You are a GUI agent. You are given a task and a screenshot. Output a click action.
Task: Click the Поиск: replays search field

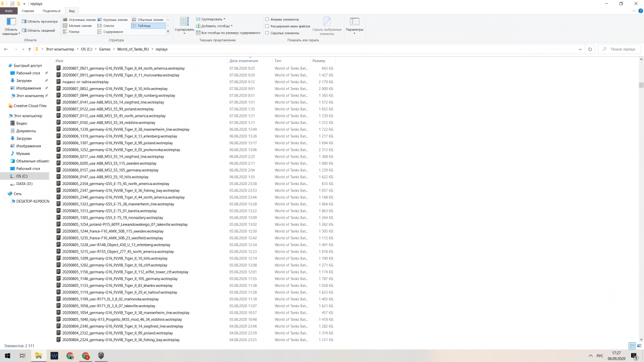coord(619,49)
